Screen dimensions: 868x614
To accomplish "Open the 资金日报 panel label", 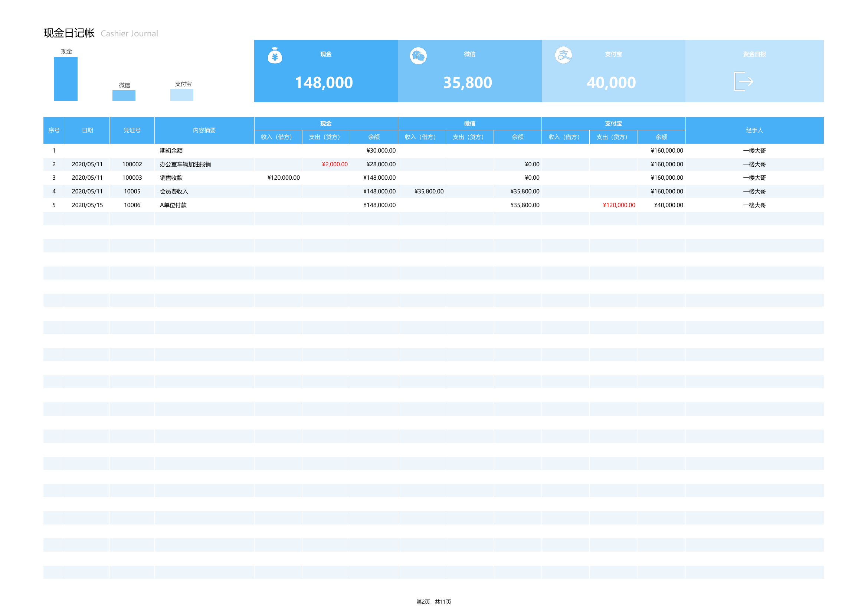I will 754,54.
